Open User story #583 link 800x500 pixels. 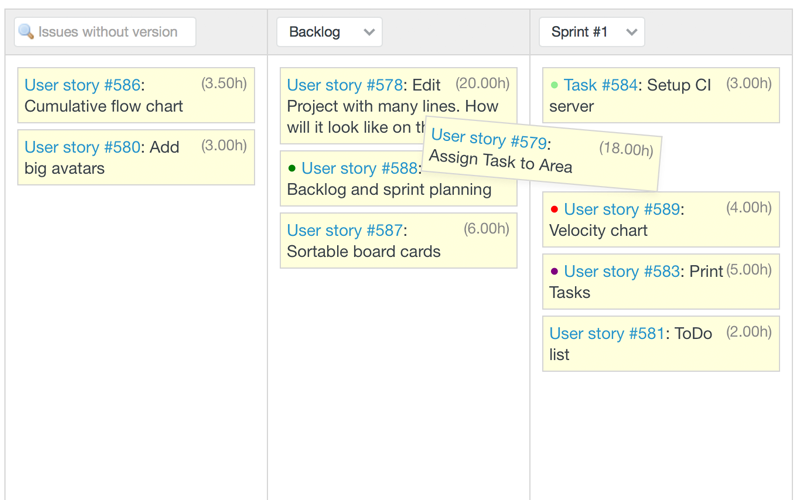pos(621,271)
